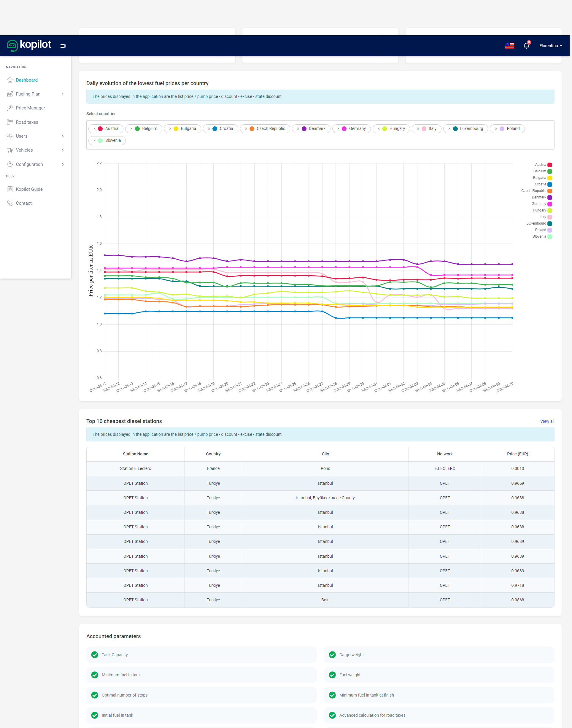572x728 pixels.
Task: Open the Florentina user dropdown
Action: click(550, 46)
